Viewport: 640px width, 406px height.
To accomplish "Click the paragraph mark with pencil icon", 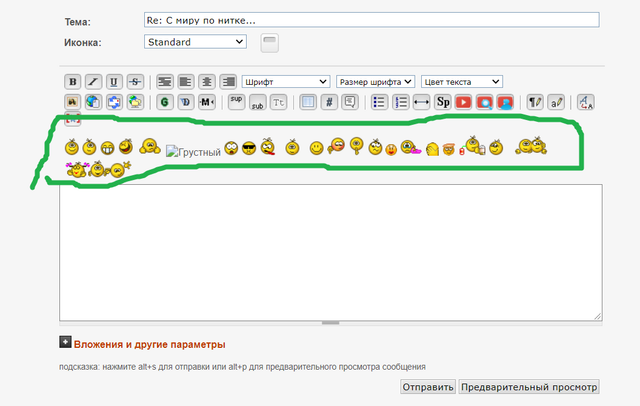I will coord(535,102).
